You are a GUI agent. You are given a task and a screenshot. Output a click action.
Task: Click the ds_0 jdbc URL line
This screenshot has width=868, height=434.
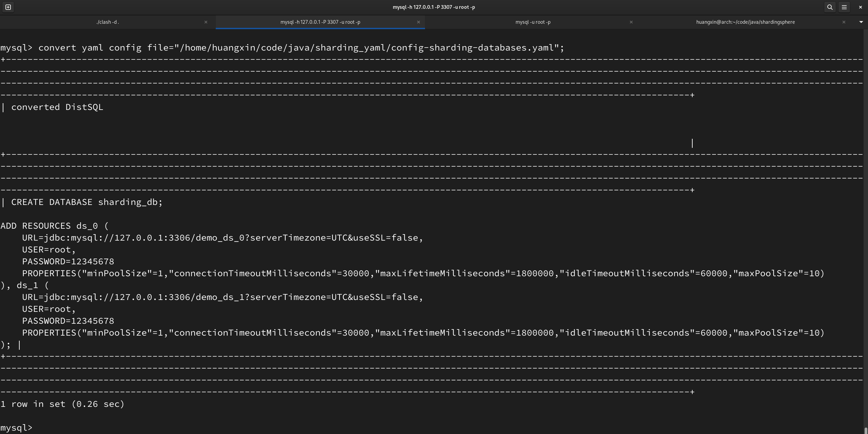[x=223, y=238]
